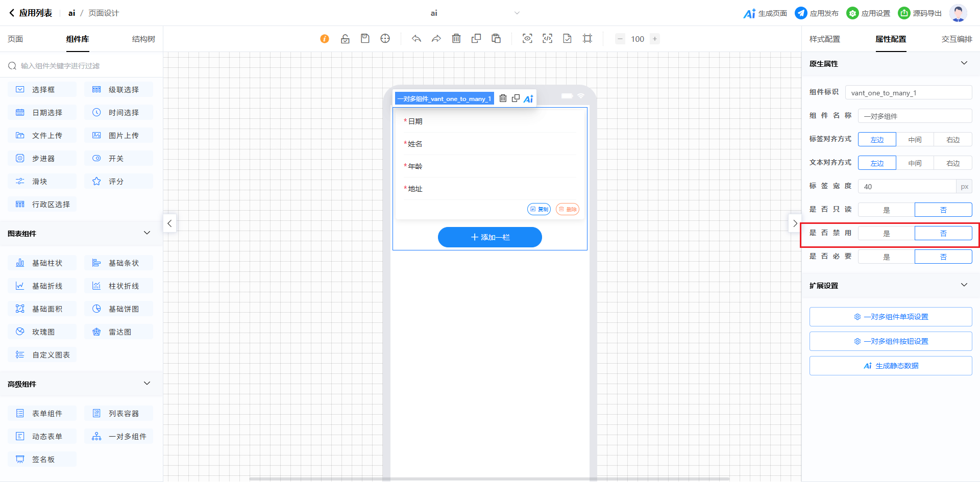Collapse the 原生属性 section
The image size is (980, 482).
pos(964,63)
